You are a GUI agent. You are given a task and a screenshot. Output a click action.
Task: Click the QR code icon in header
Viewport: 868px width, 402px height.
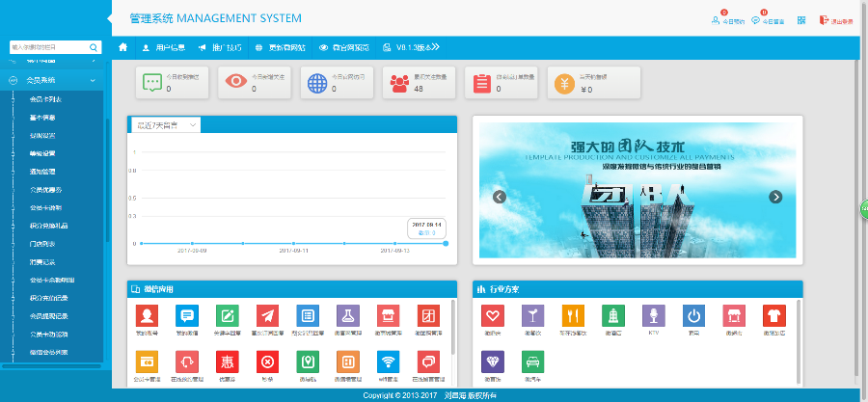click(x=801, y=20)
